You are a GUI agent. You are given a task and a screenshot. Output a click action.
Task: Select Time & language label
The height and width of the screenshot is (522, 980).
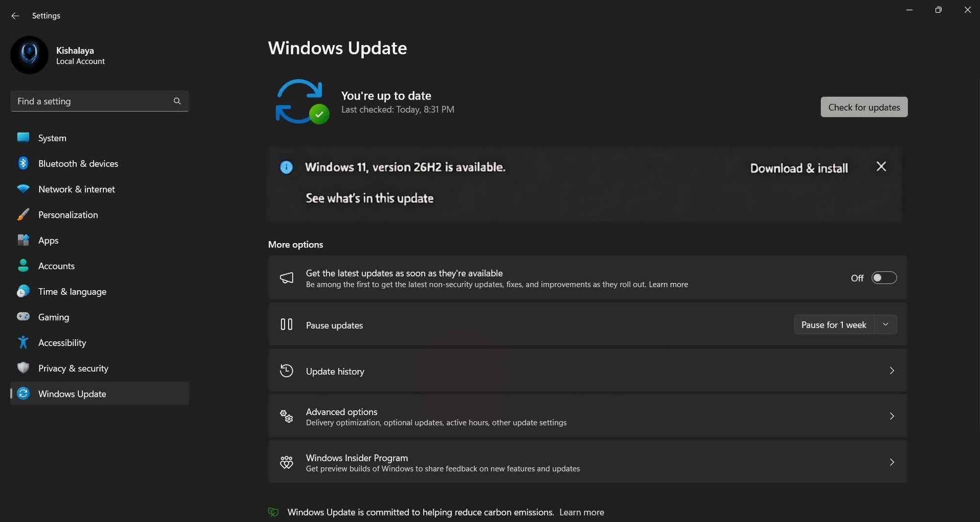(x=72, y=292)
